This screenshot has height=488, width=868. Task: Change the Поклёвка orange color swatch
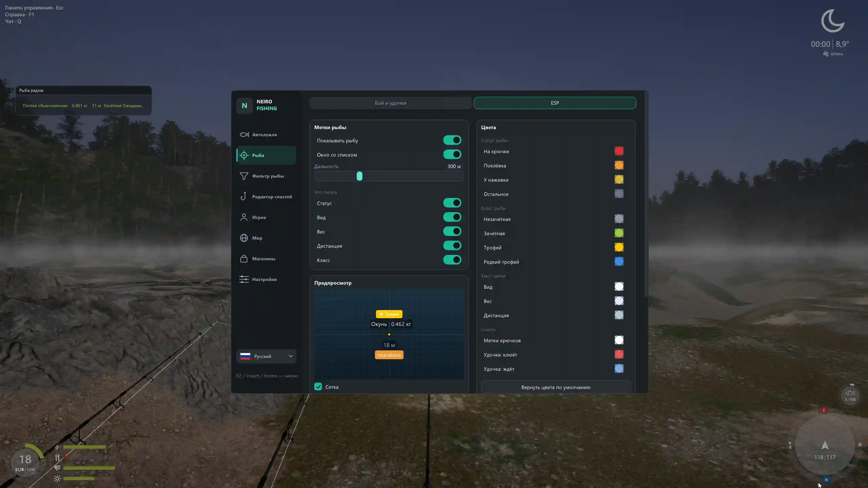pos(619,165)
